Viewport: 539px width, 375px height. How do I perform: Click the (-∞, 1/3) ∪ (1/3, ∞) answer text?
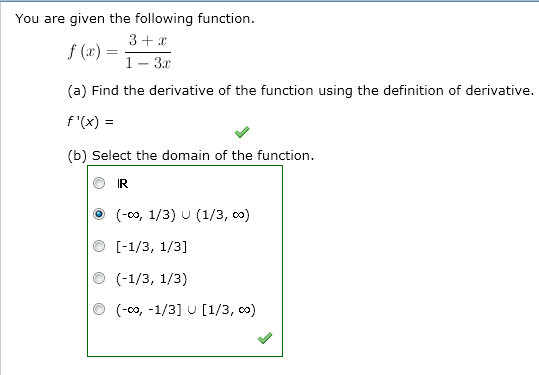coord(183,215)
